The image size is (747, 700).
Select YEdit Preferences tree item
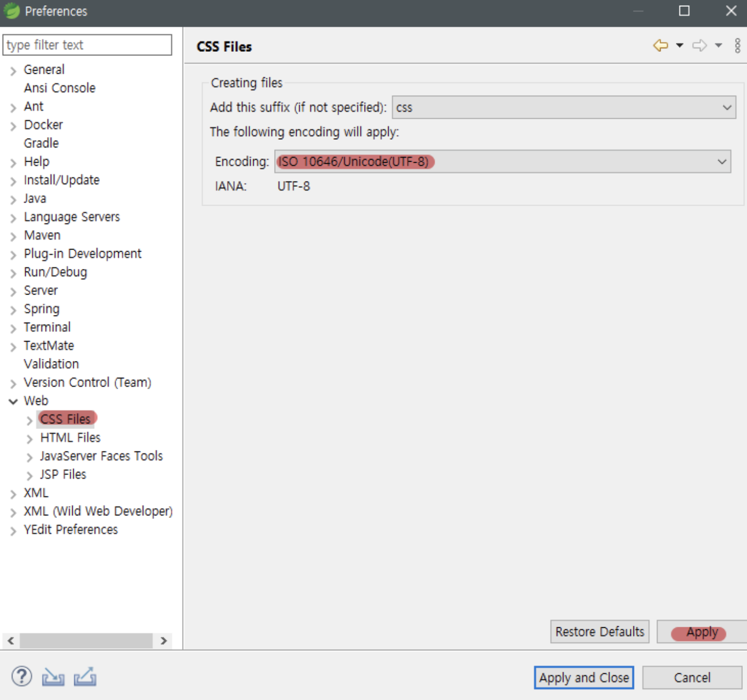coord(71,529)
